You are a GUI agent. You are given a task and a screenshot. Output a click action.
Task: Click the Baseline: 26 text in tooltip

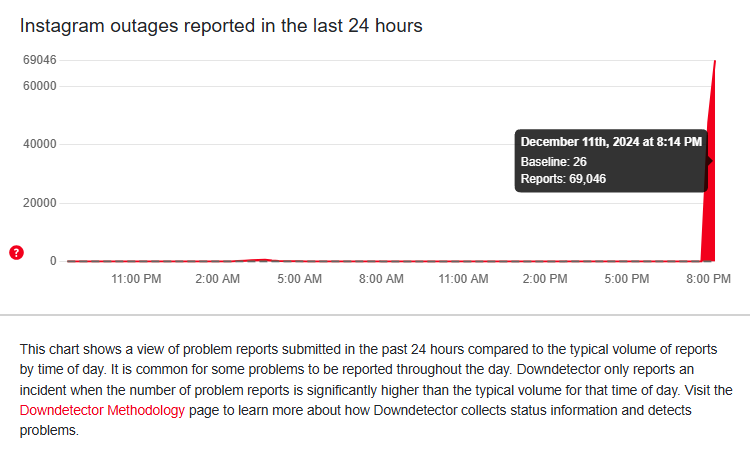pyautogui.click(x=553, y=162)
